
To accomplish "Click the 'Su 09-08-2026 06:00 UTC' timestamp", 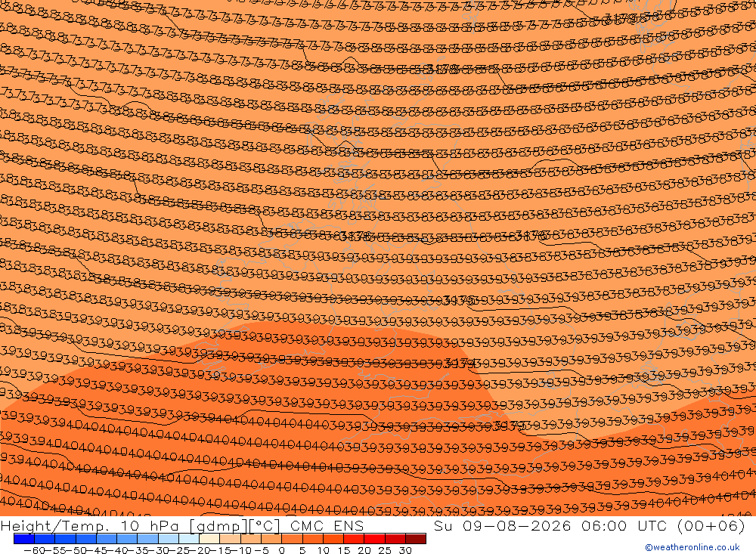I will coord(550,525).
